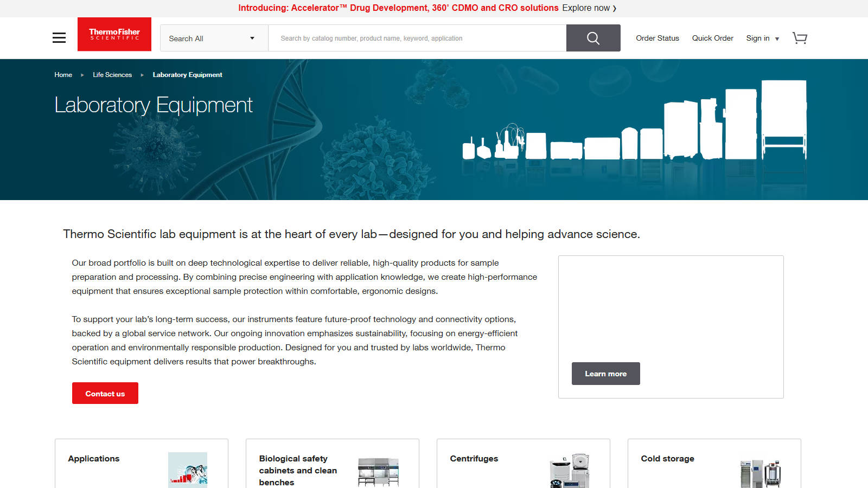Click the red Contact us button

tap(105, 393)
